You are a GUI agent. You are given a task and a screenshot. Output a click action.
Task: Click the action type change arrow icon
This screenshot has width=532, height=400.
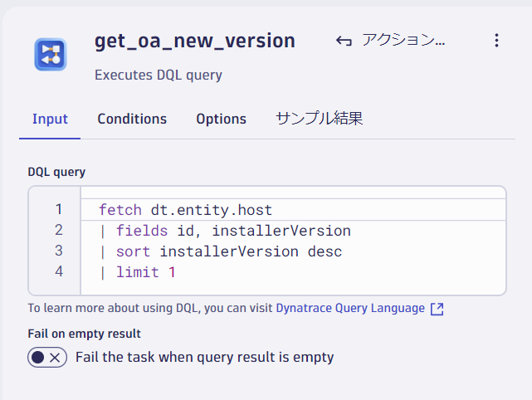click(x=344, y=41)
